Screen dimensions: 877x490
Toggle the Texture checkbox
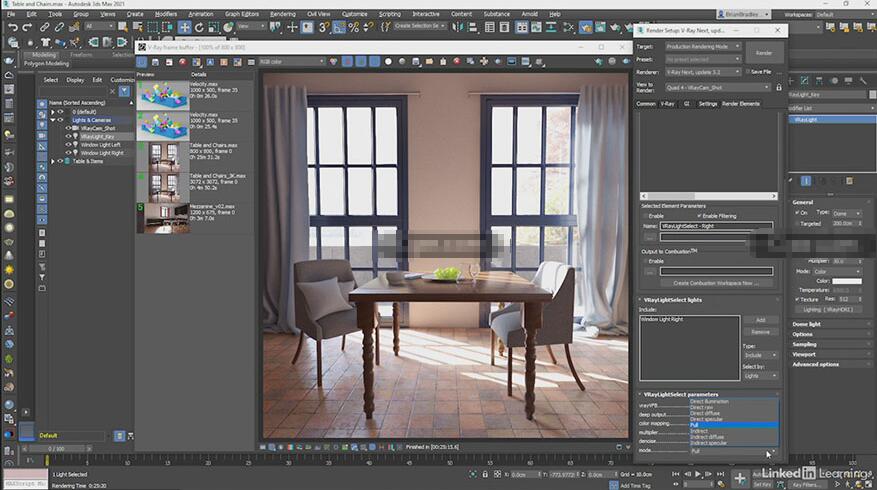[797, 299]
